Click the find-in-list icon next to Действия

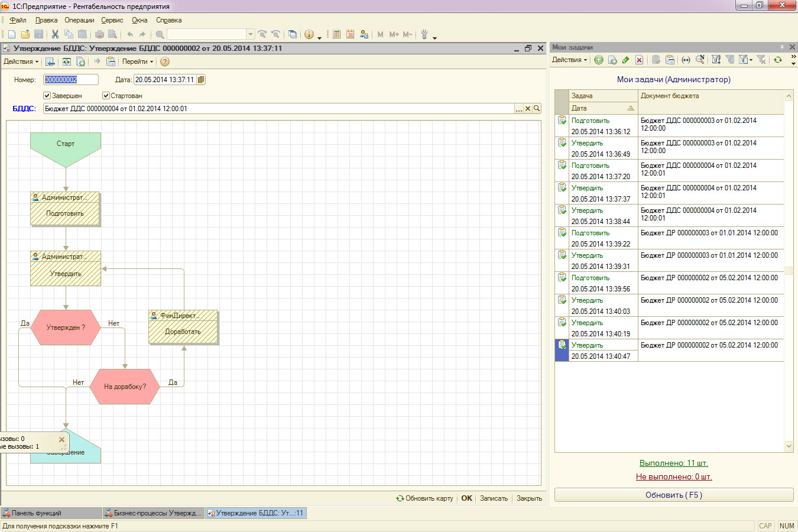(x=50, y=61)
